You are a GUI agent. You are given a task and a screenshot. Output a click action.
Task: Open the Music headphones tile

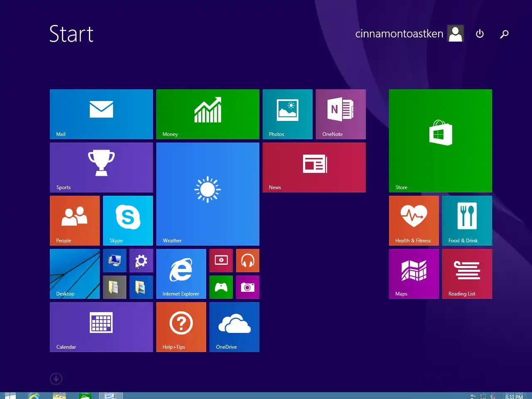(248, 261)
